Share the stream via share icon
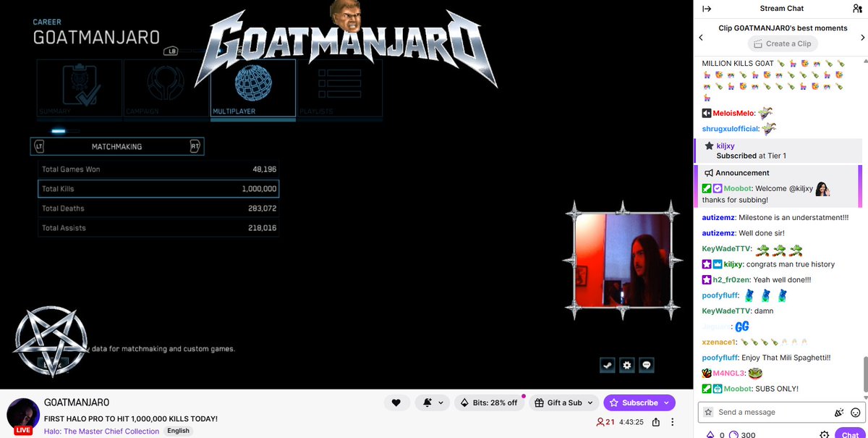 656,422
